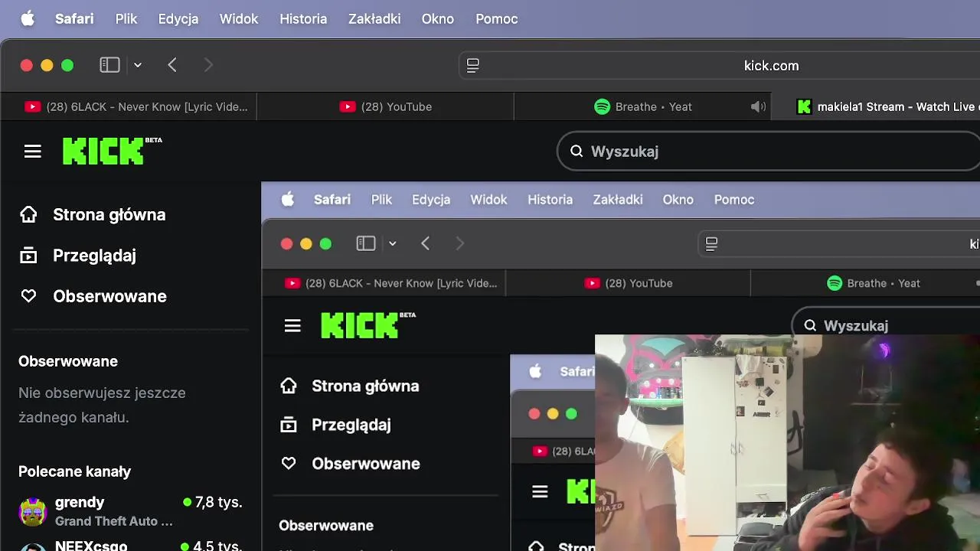Mute audio icon on Breathe - Yeat tab
The image size is (980, 551).
pos(758,107)
